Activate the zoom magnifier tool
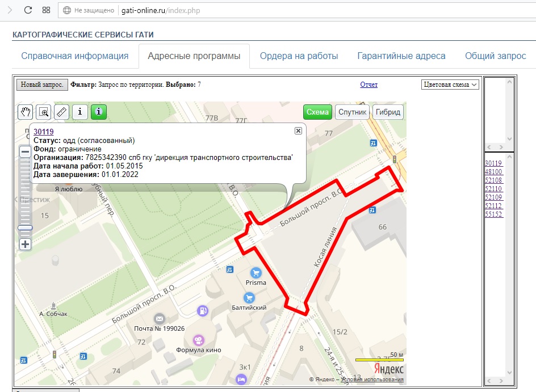536x392 pixels. pyautogui.click(x=44, y=112)
